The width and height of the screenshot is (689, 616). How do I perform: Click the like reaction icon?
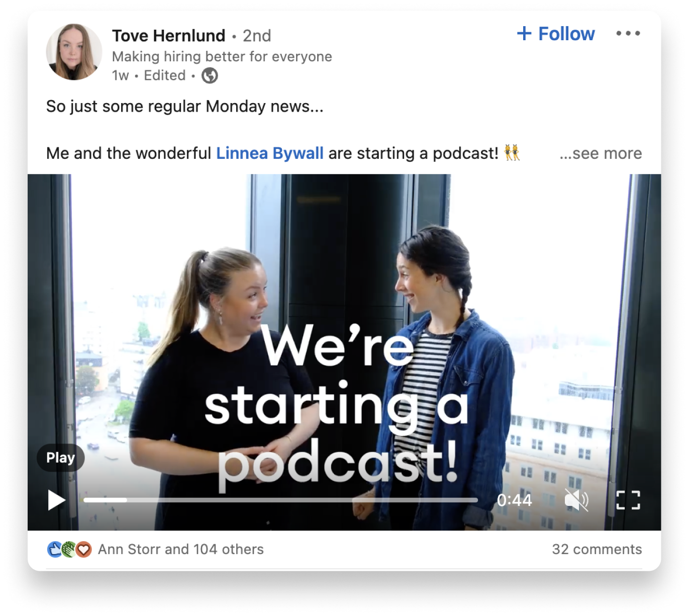click(54, 549)
